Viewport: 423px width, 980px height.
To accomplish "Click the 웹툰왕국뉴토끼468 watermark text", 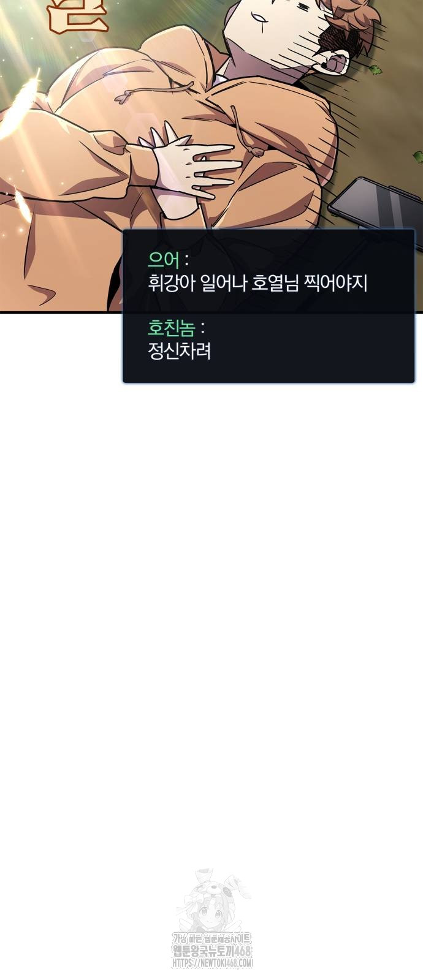I will click(x=213, y=952).
